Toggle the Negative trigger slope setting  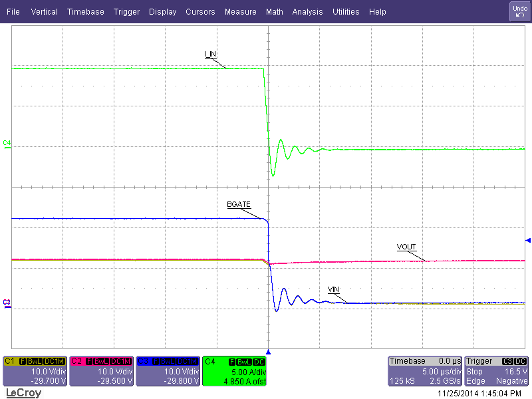(x=512, y=381)
